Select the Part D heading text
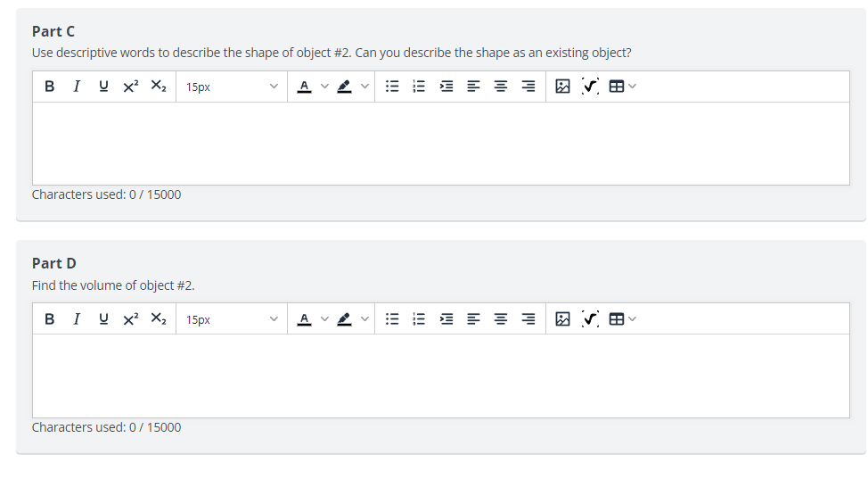 click(x=53, y=263)
